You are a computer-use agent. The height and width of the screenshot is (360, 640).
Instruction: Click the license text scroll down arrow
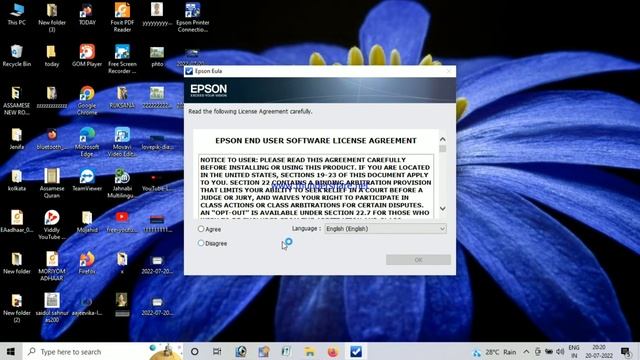(443, 209)
